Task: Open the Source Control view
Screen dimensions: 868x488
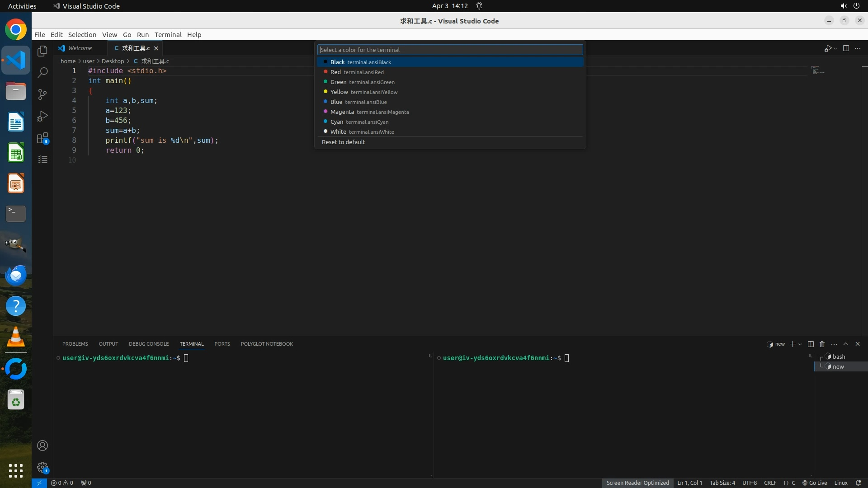Action: (x=42, y=94)
